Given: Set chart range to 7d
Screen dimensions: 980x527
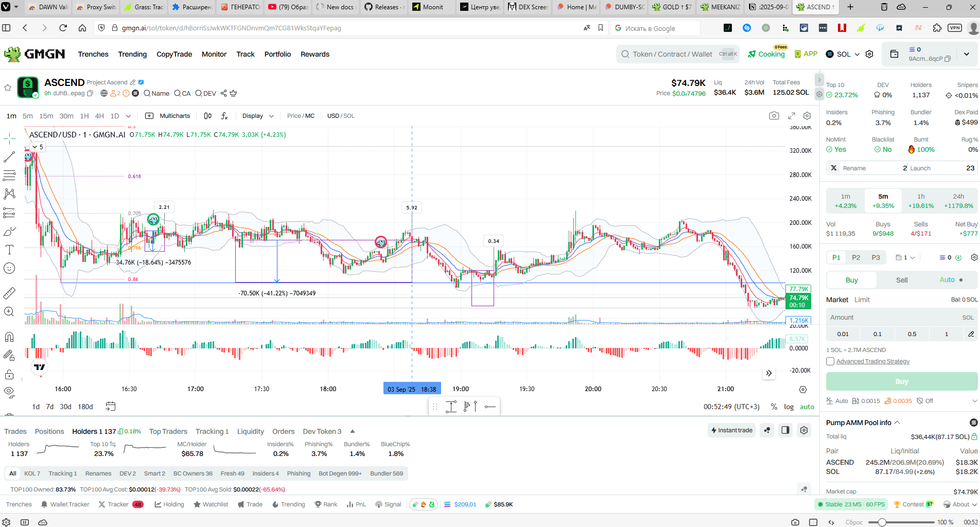Looking at the screenshot, I should pos(49,407).
